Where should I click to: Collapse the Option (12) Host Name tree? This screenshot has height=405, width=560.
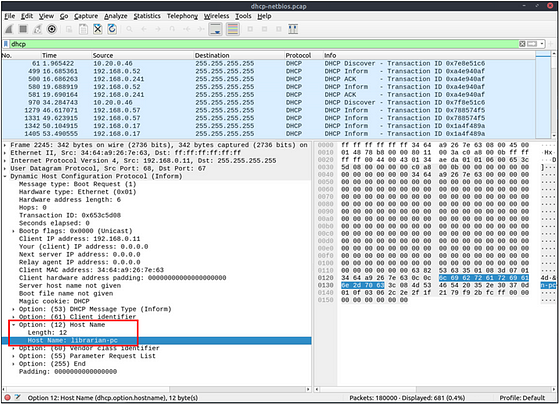14,325
